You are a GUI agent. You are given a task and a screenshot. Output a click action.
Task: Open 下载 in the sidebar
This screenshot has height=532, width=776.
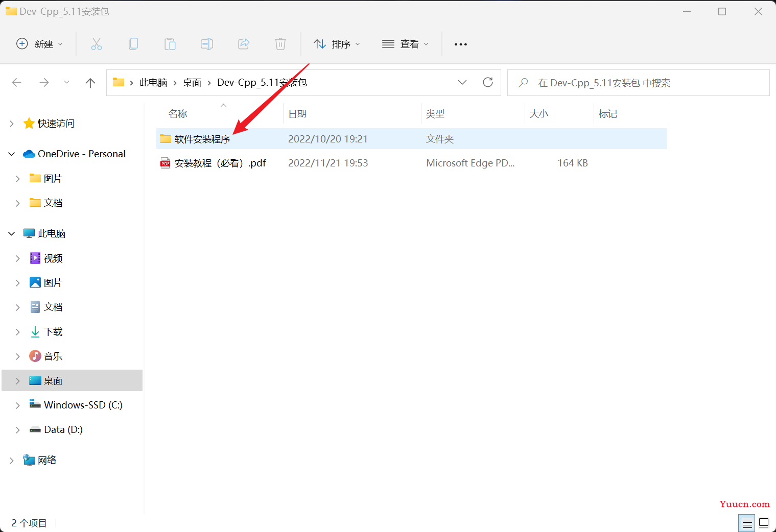pos(53,332)
